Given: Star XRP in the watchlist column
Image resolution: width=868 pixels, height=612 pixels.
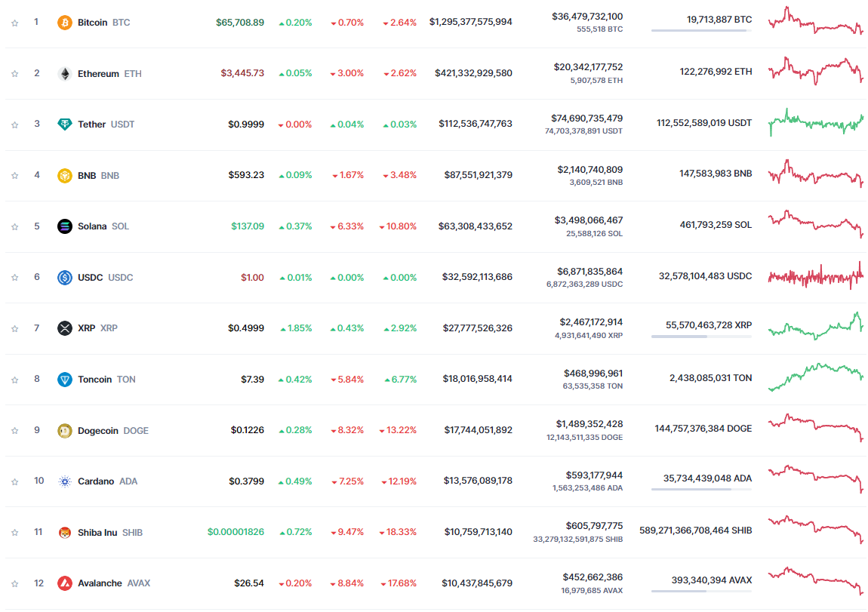Looking at the screenshot, I should click(15, 328).
